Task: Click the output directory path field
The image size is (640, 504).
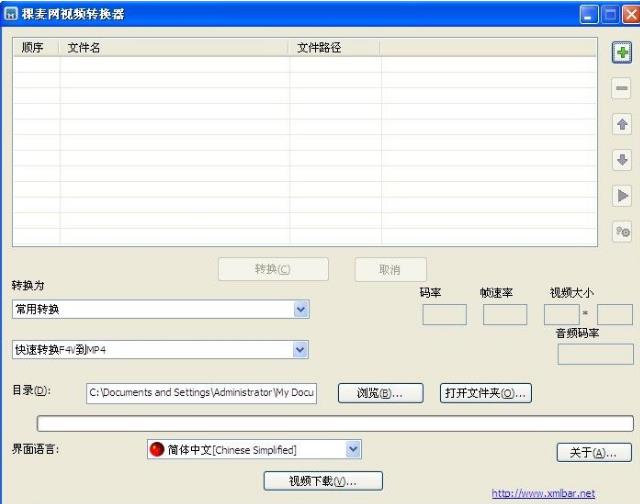Action: [201, 393]
